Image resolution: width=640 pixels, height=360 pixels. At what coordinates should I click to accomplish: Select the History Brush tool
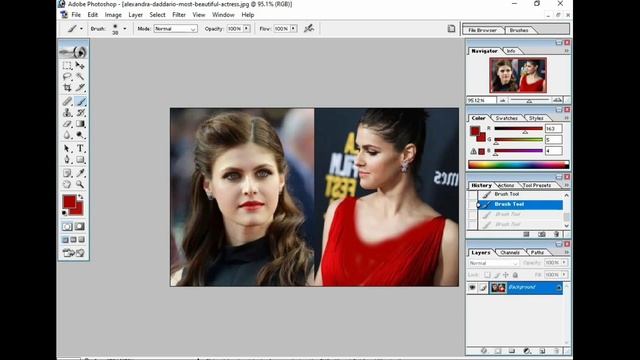pos(80,113)
